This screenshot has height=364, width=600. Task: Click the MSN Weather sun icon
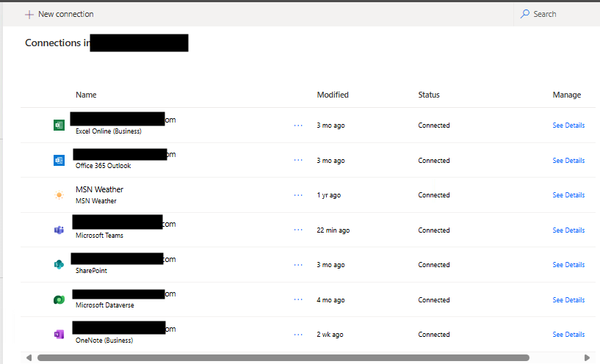tap(59, 195)
